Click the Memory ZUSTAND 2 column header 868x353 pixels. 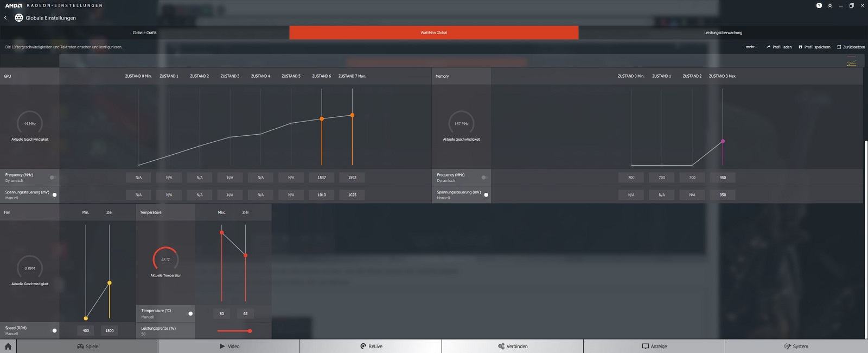(x=692, y=76)
